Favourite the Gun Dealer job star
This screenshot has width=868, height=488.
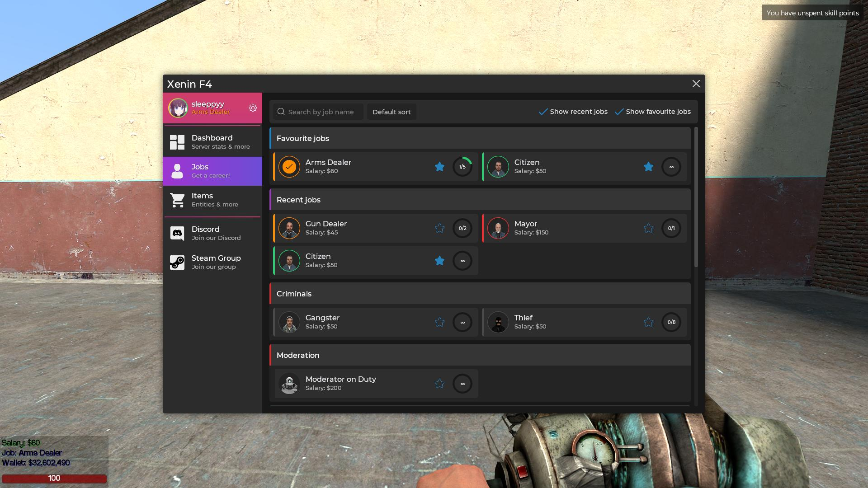439,228
